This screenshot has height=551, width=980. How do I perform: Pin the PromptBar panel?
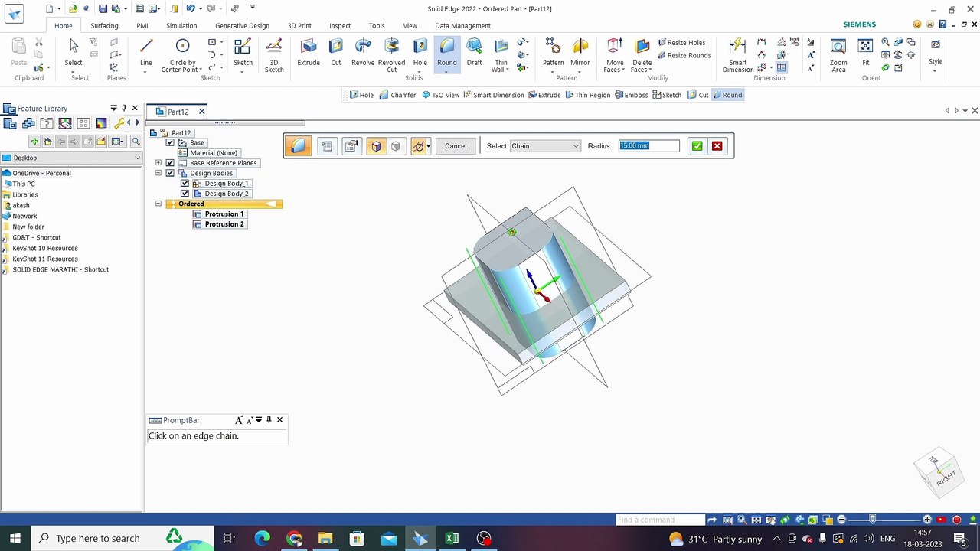[269, 420]
